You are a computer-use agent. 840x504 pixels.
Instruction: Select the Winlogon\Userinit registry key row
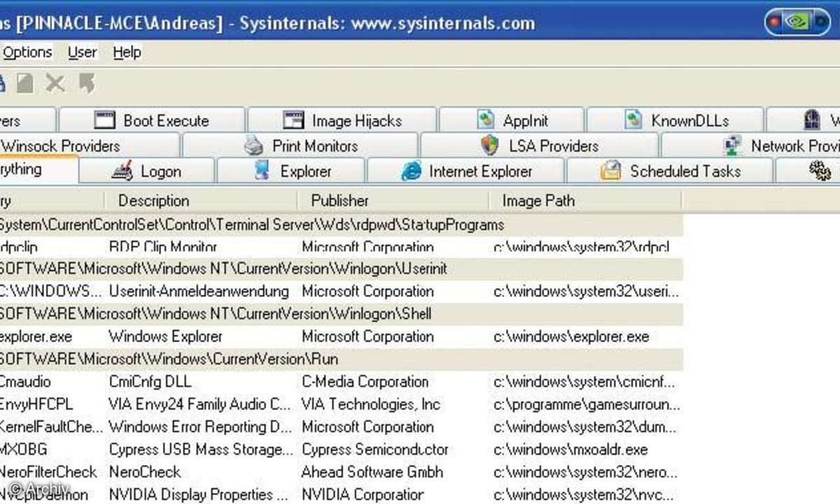(341, 269)
